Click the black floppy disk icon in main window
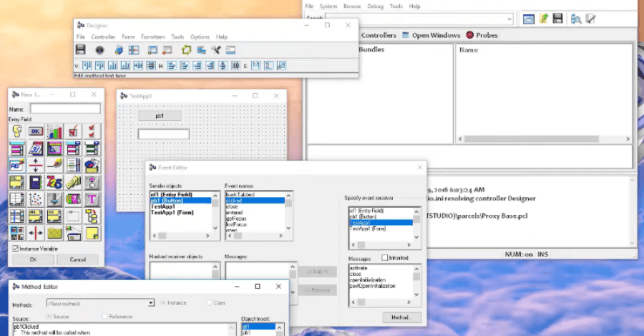The image size is (644, 336). [557, 19]
